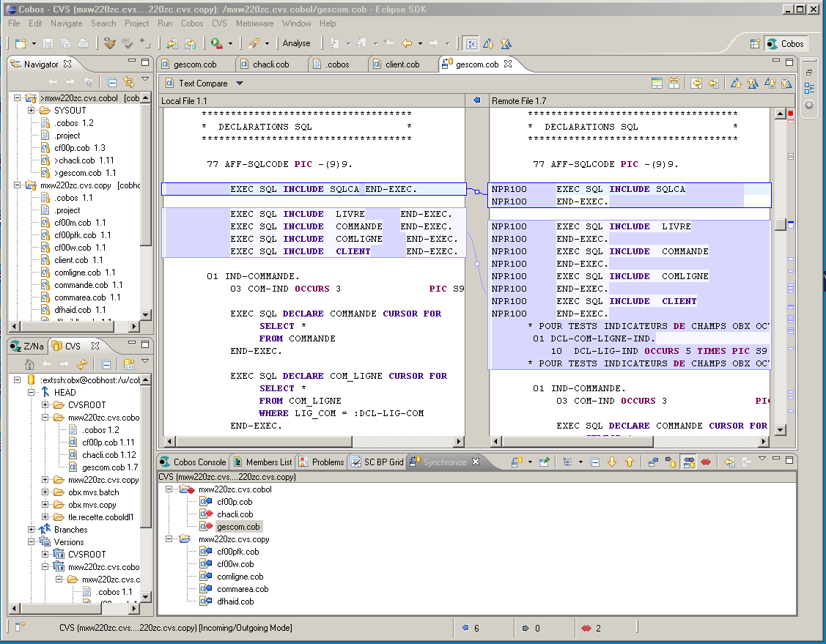The height and width of the screenshot is (644, 826).
Task: Click the remote file vertical scrollbar thumb
Action: click(x=781, y=225)
